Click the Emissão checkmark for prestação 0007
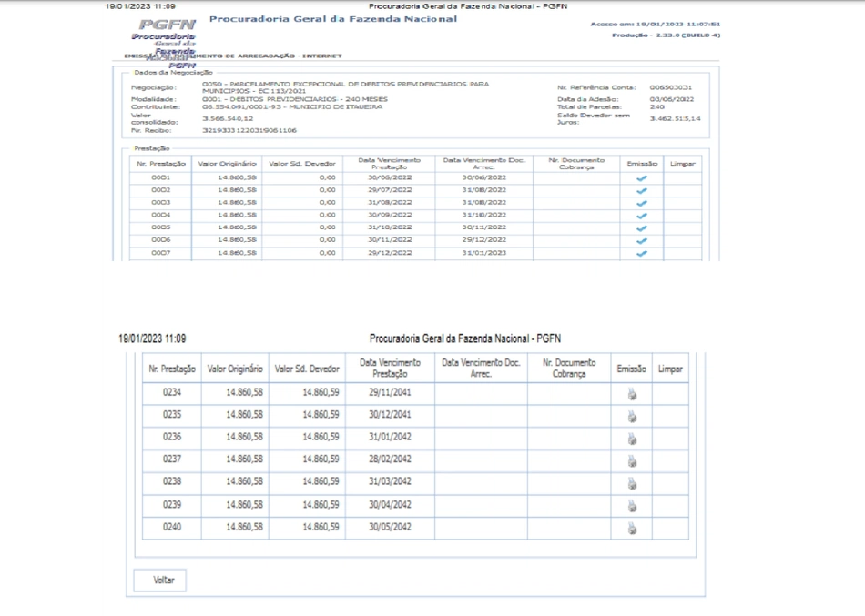This screenshot has width=865, height=616. point(642,254)
